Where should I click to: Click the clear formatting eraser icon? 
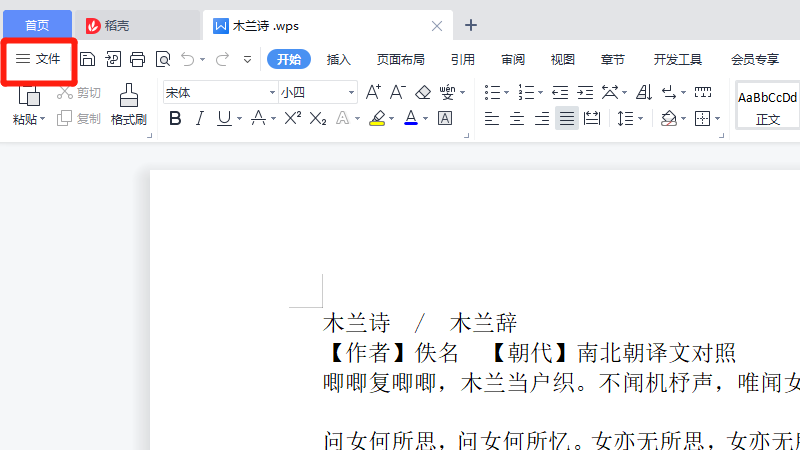423,93
